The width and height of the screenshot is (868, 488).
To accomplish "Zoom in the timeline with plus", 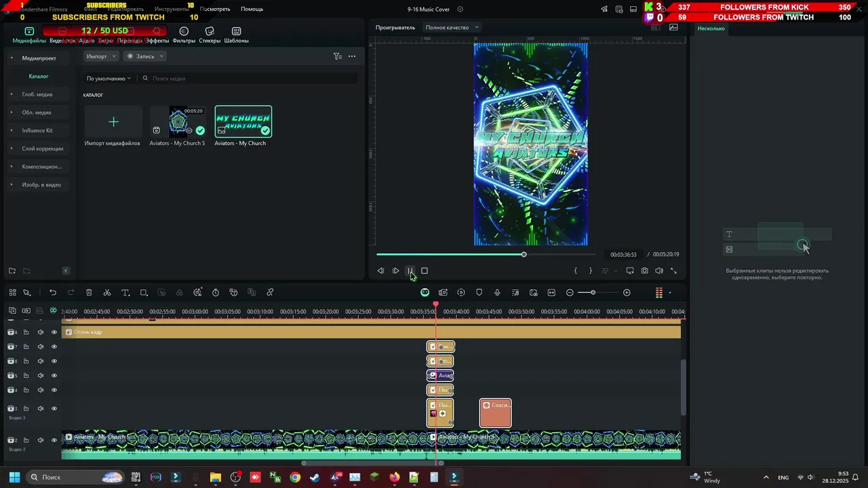I will [627, 293].
